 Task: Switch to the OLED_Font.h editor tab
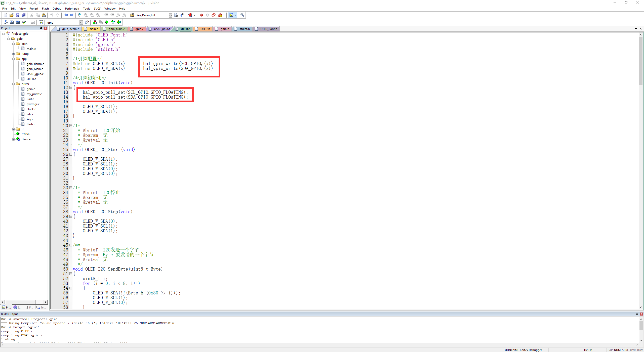[266, 29]
